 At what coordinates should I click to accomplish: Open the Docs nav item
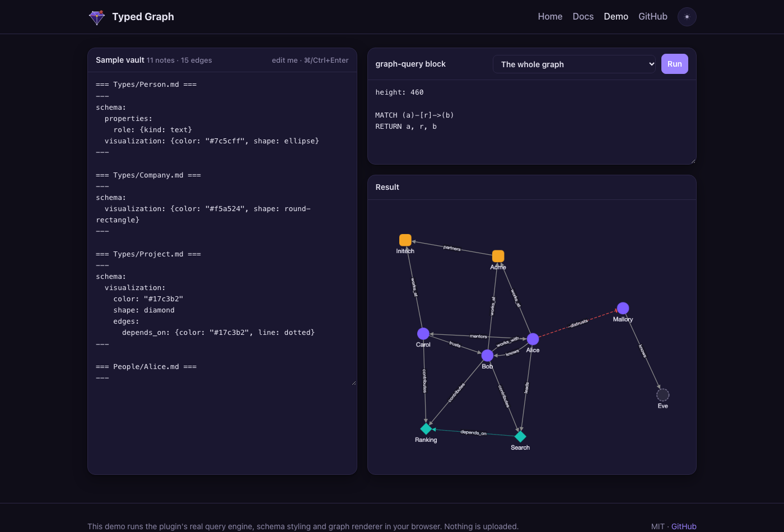tap(583, 17)
